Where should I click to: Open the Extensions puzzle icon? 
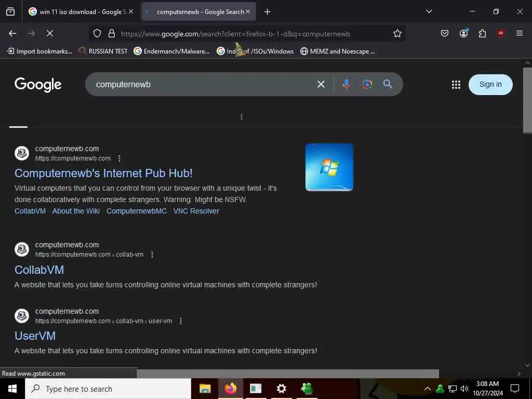482,33
